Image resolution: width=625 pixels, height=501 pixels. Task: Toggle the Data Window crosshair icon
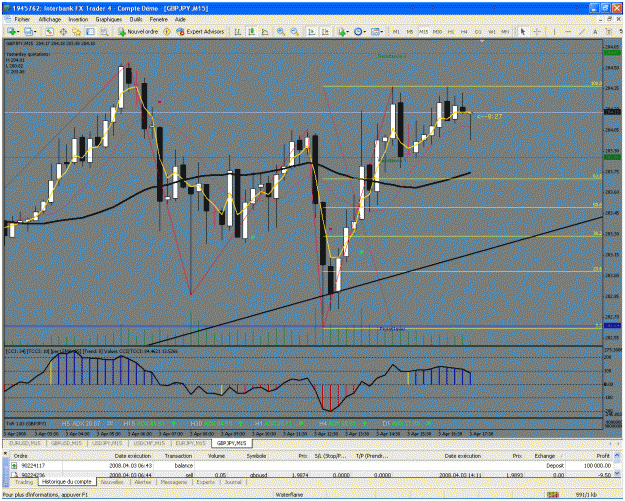63,31
